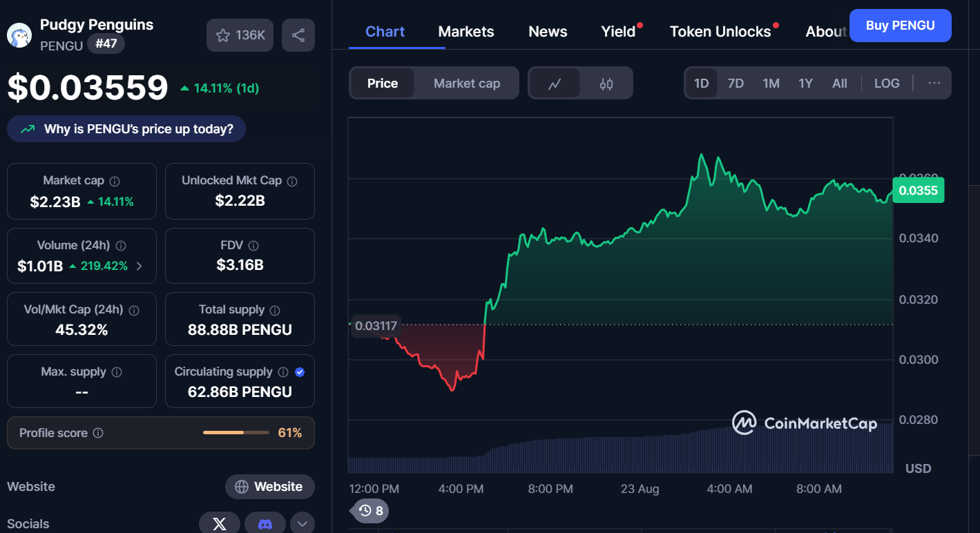Click the Unlocked Mkt Cap info icon
Image resolution: width=980 pixels, height=533 pixels.
(292, 181)
